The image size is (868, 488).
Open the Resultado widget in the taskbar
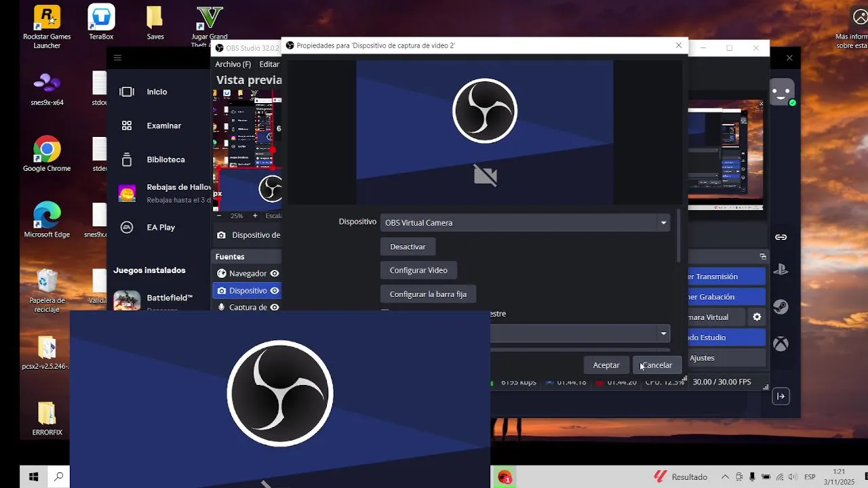[x=680, y=476]
